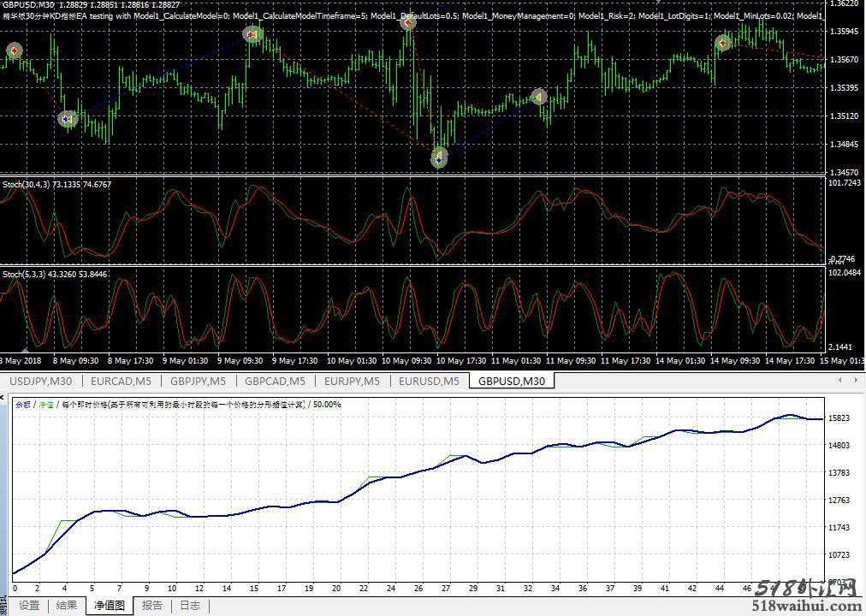
Task: Open the 设置 (Settings) tester tab
Action: (29, 606)
